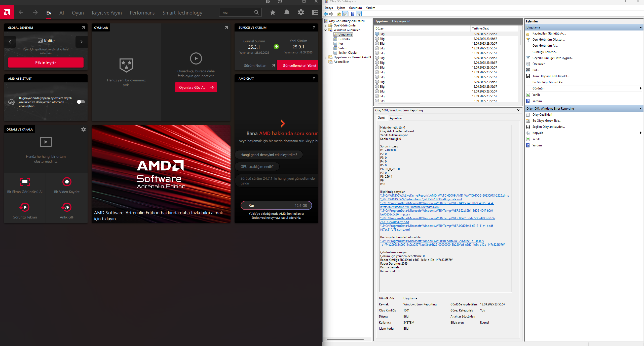Open the AMD_WATCHDOG dmp file link

click(444, 196)
